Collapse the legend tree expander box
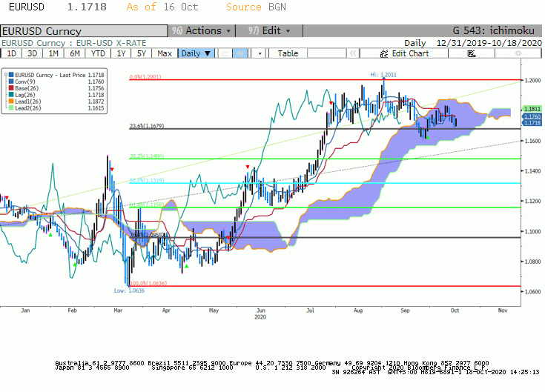This screenshot has width=545, height=392. tap(6, 75)
